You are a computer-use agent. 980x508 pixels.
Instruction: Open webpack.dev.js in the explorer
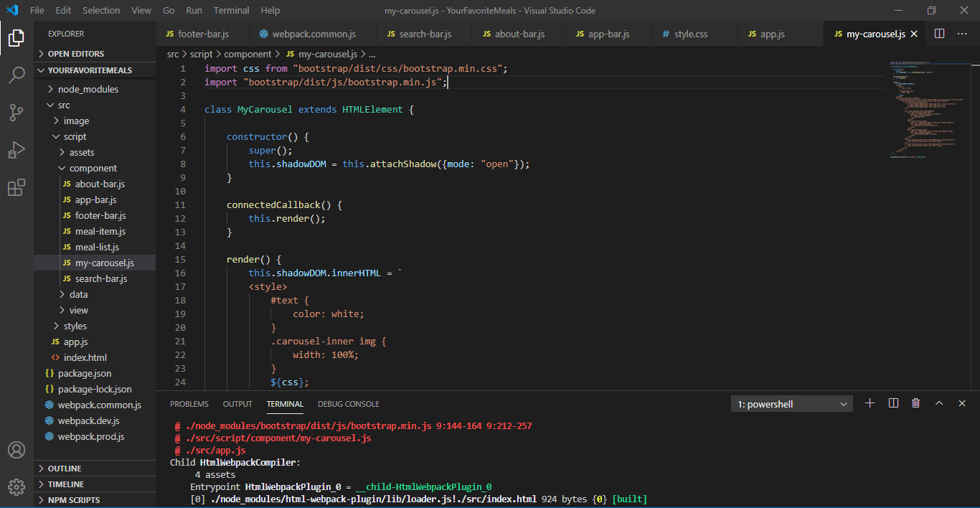point(95,420)
